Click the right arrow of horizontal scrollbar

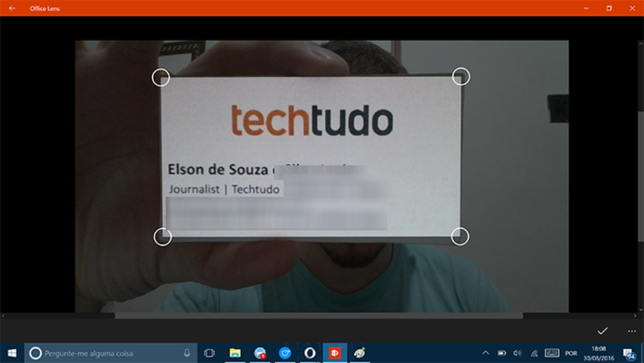635,316
